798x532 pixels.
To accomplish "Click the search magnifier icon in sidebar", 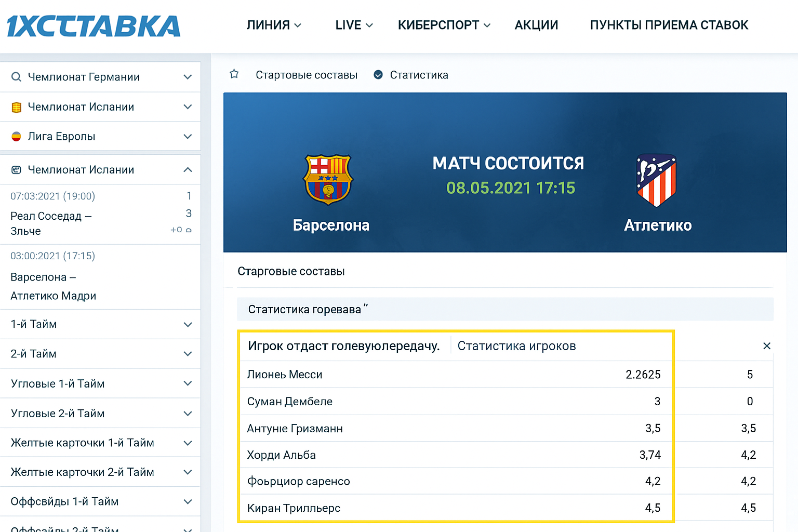I will pyautogui.click(x=17, y=77).
